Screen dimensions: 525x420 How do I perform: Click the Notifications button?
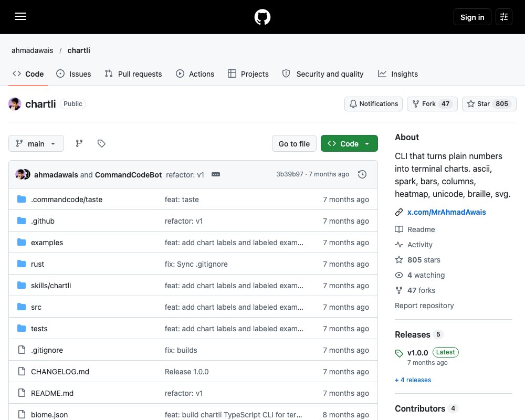(373, 104)
